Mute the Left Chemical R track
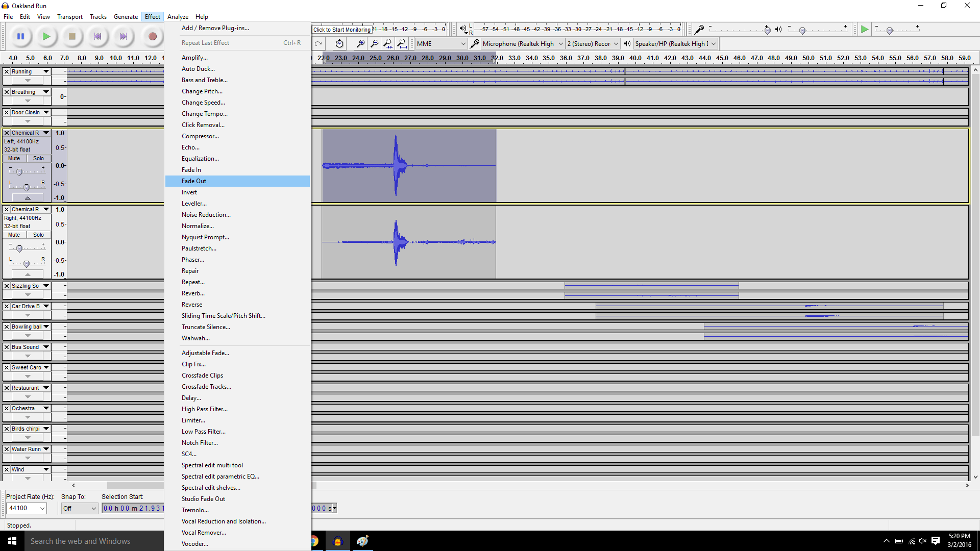Screen dimensions: 980x551 click(14, 158)
